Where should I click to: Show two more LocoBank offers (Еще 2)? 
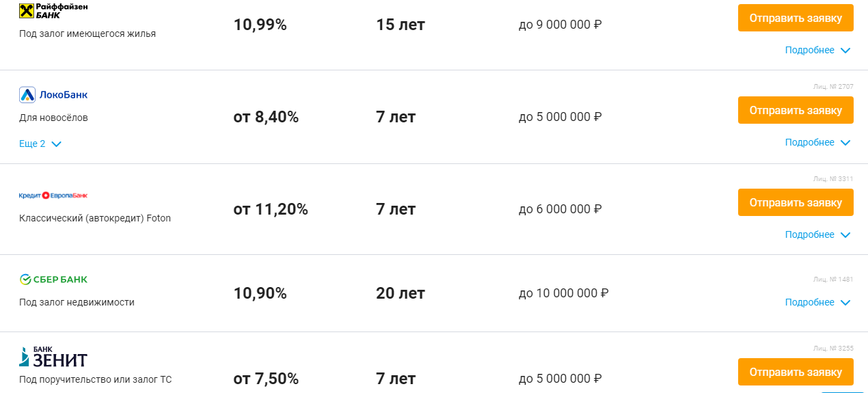coord(40,144)
